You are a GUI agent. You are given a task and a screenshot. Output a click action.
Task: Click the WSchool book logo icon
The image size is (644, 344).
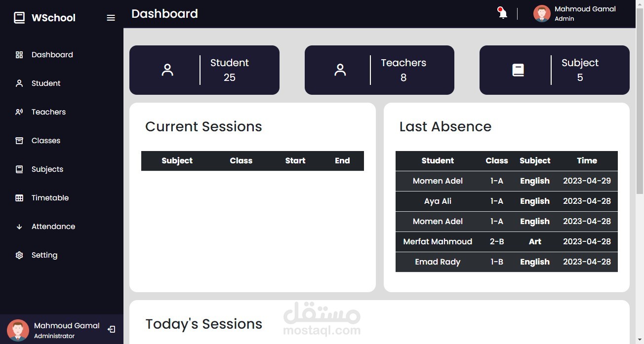click(19, 18)
